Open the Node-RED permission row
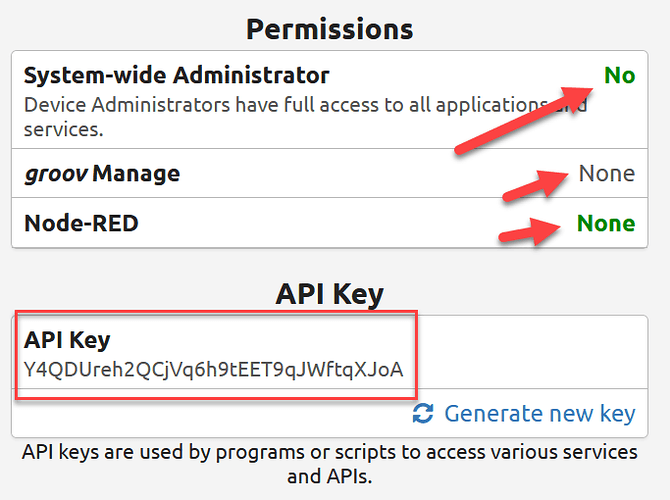670x500 pixels. tap(329, 223)
